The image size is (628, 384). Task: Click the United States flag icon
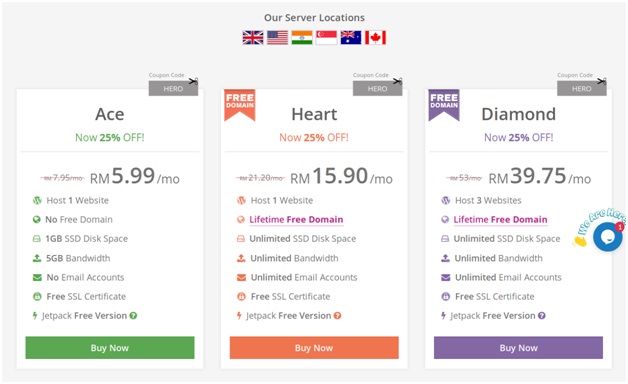point(278,38)
